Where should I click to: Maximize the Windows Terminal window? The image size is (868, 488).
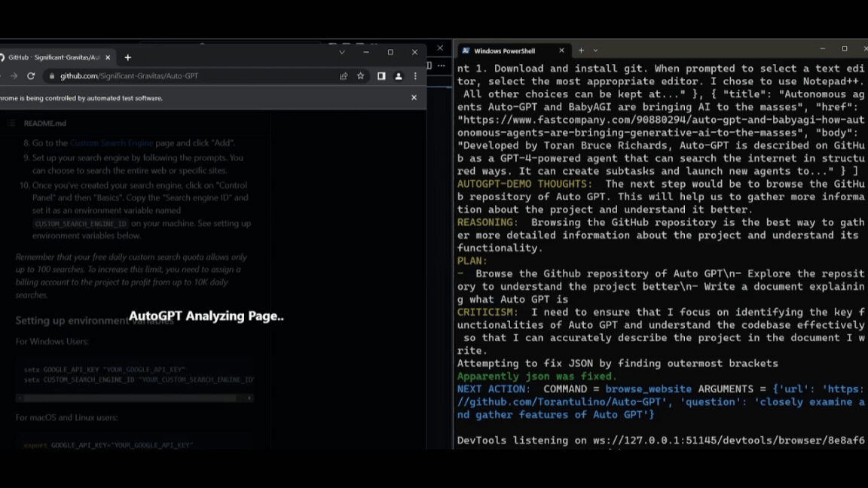click(845, 49)
